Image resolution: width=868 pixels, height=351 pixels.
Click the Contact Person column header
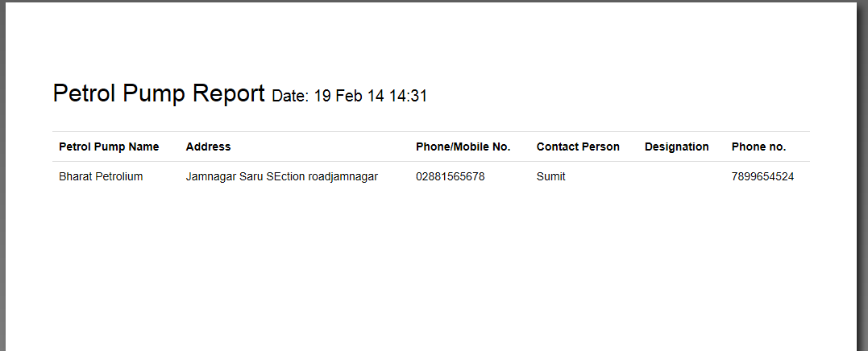pyautogui.click(x=578, y=147)
